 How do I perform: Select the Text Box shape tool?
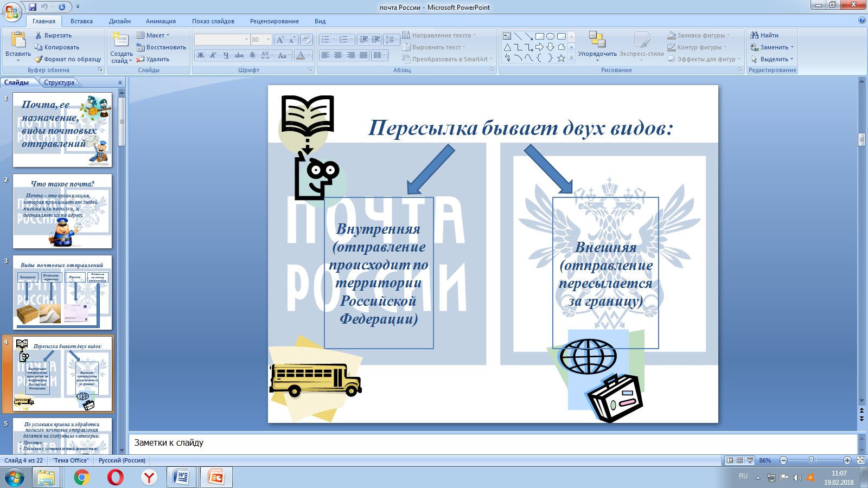pyautogui.click(x=507, y=36)
